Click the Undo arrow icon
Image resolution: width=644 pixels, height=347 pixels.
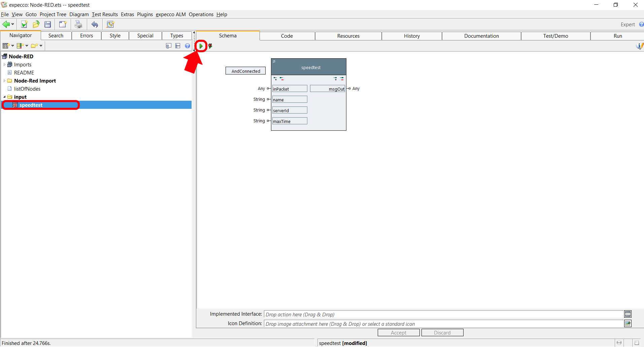95,25
